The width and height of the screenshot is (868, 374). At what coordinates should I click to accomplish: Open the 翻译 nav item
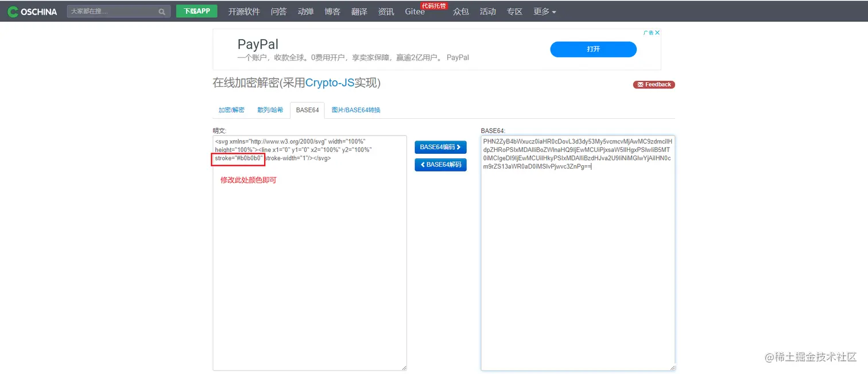click(x=359, y=11)
